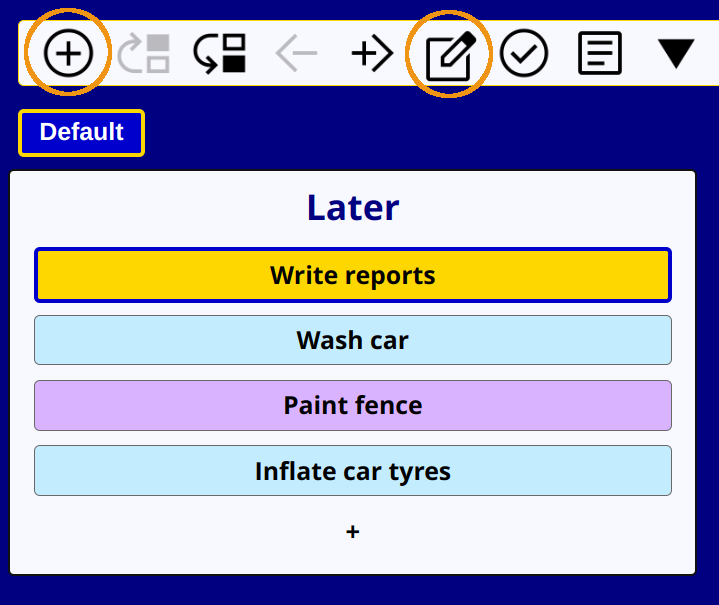Click the Later column heading
This screenshot has height=605, width=719.
point(353,208)
